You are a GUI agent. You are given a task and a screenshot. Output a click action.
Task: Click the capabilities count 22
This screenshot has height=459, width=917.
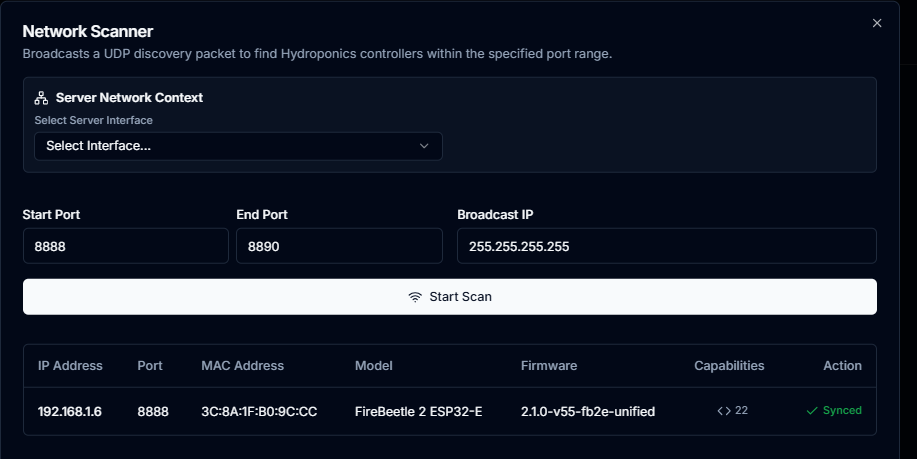pos(742,410)
